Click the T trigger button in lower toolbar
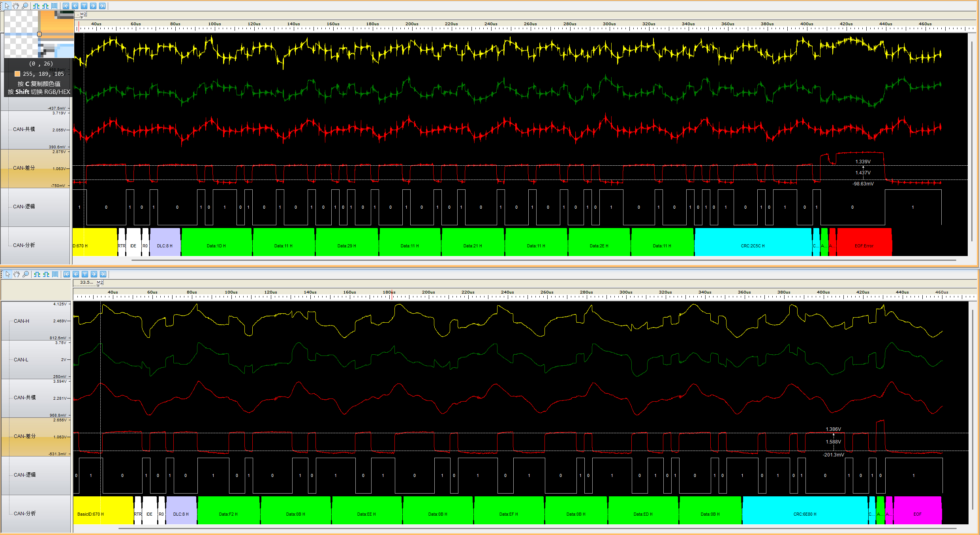980x535 pixels. point(85,274)
